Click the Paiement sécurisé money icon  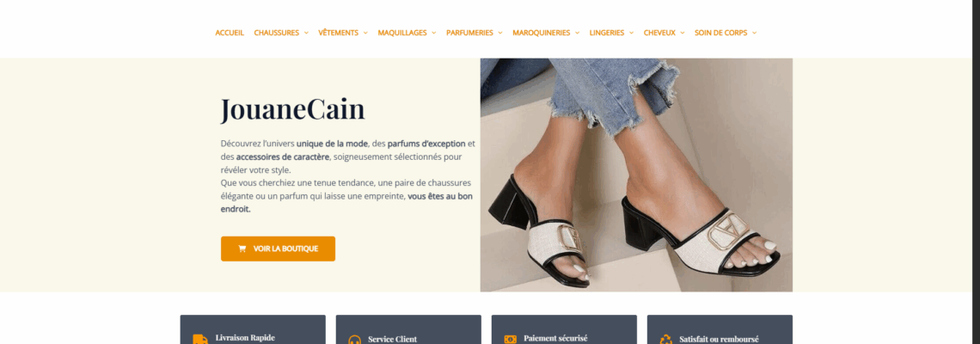(511, 340)
